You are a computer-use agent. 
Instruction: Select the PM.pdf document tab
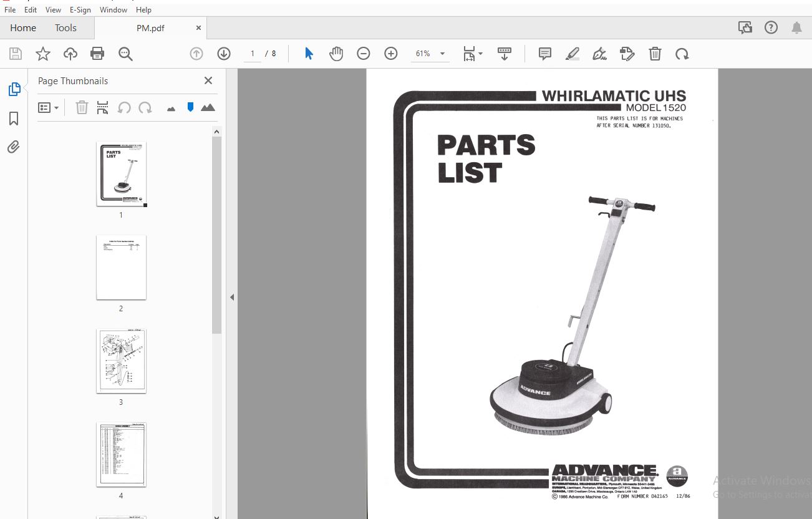(150, 28)
